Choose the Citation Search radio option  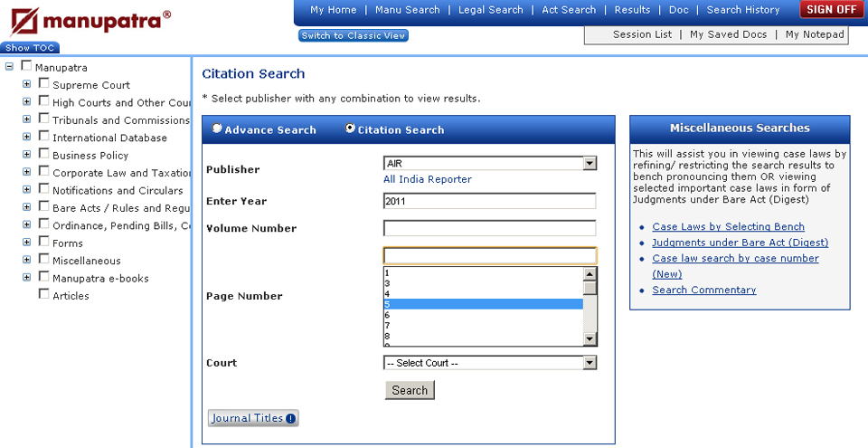click(350, 129)
